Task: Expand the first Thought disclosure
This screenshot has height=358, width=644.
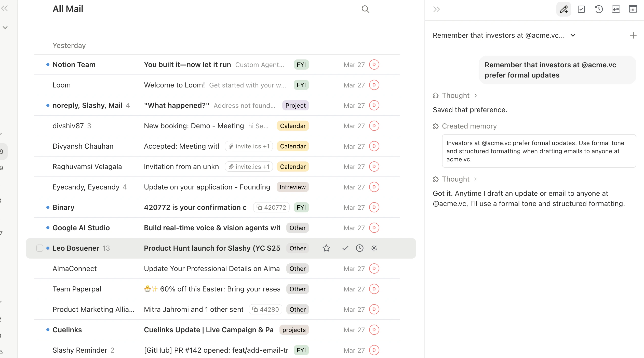Action: (476, 95)
